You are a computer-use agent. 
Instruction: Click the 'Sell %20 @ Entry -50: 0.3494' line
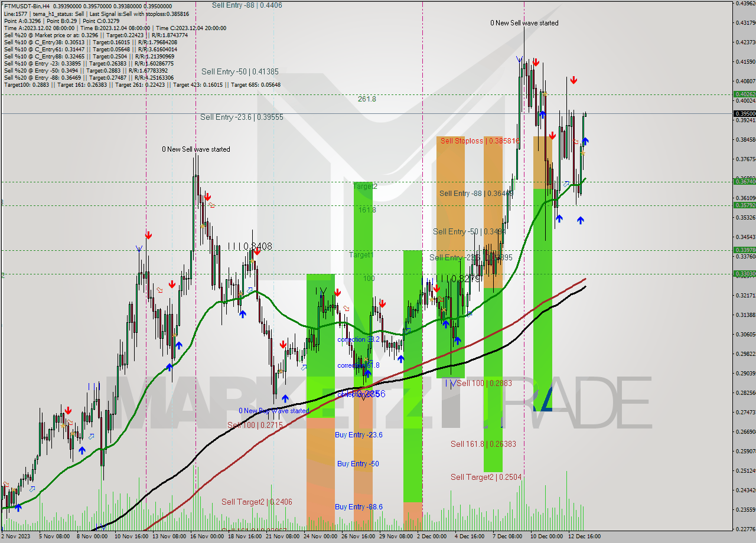coord(86,70)
